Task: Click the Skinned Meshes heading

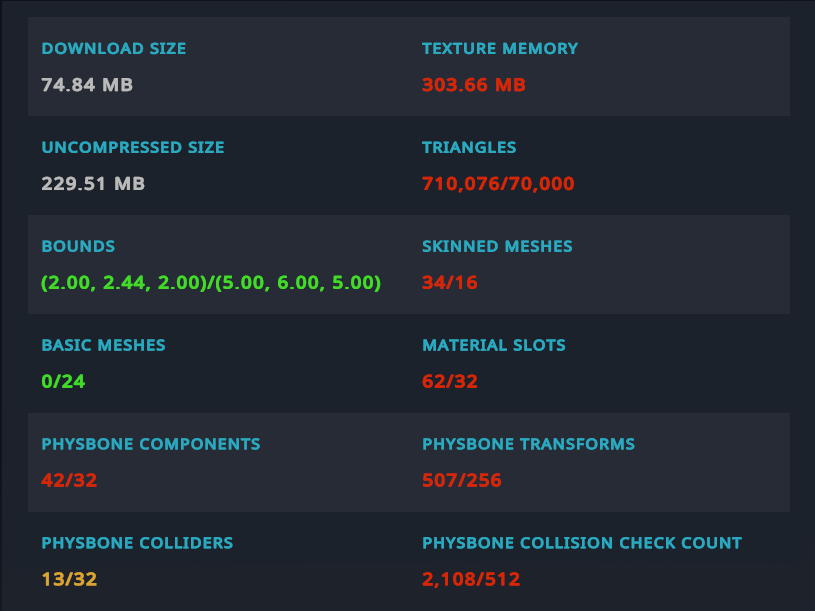Action: (497, 246)
